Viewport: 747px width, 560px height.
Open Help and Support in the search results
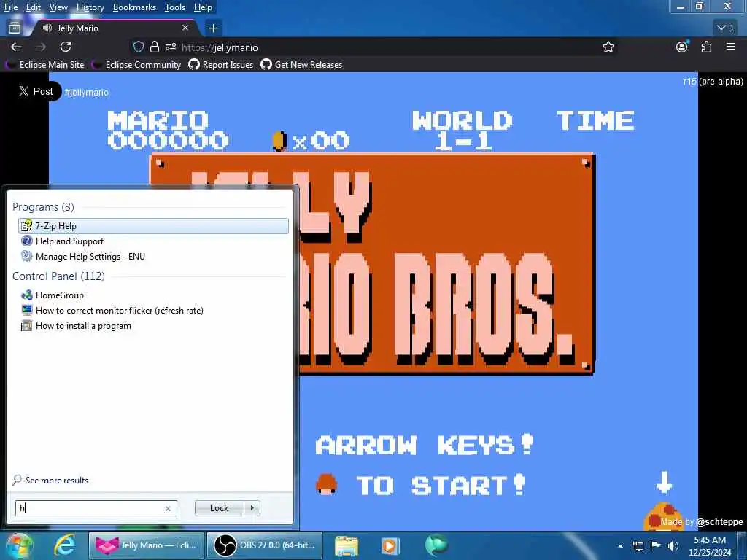pyautogui.click(x=153, y=241)
